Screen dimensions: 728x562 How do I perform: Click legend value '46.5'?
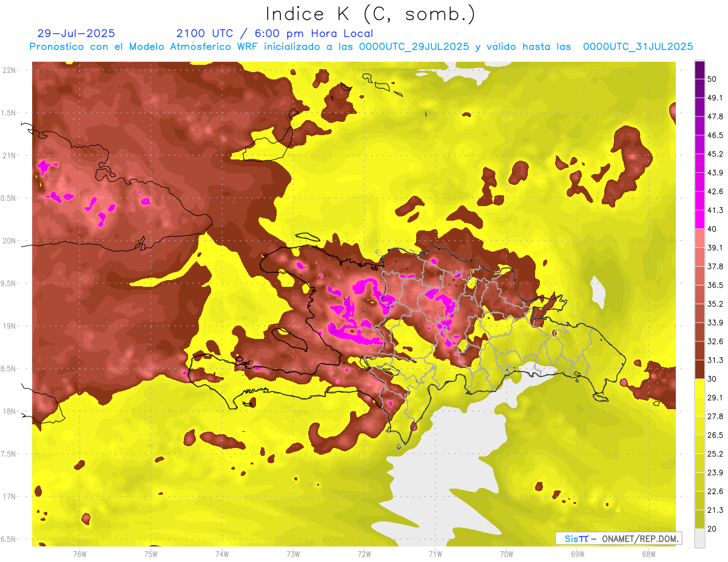tap(715, 135)
